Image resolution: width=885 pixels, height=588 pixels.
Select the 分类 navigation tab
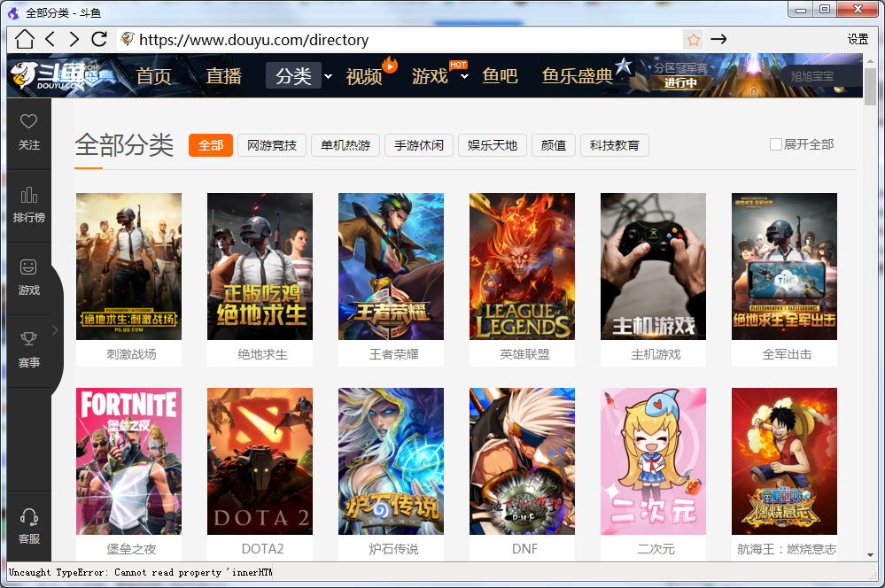click(293, 75)
